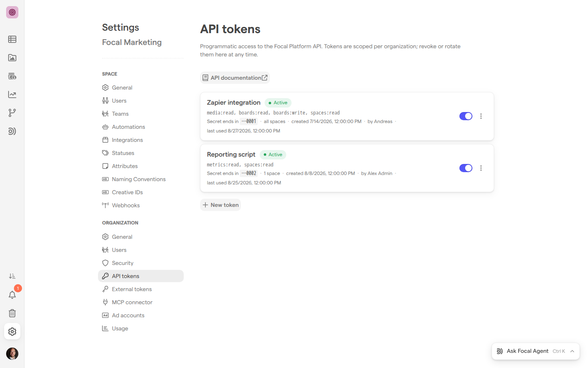Expand the Ask Focal Agent chevron
This screenshot has height=368, width=588.
(x=572, y=351)
